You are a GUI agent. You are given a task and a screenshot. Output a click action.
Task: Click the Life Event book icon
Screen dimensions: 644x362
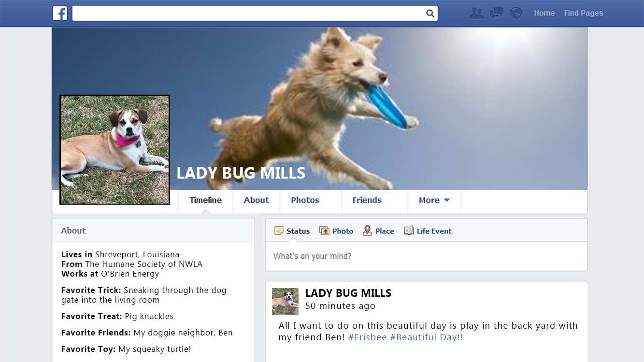point(409,231)
